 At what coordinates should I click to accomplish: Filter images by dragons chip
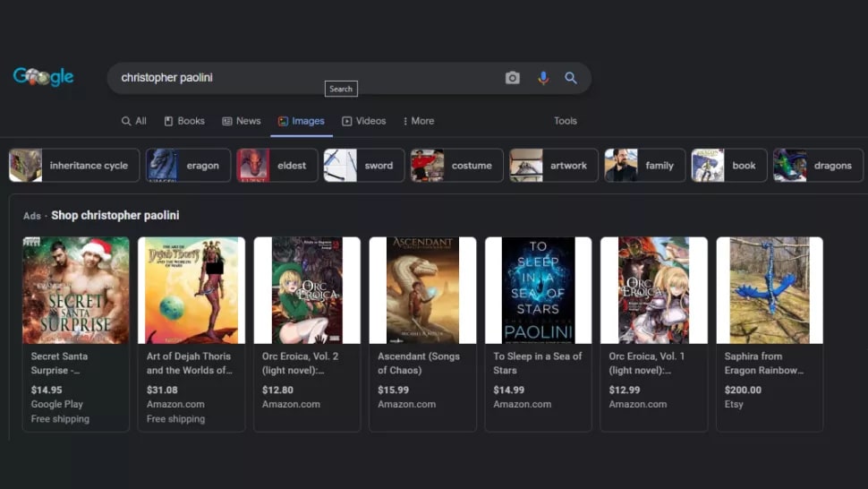(x=818, y=165)
